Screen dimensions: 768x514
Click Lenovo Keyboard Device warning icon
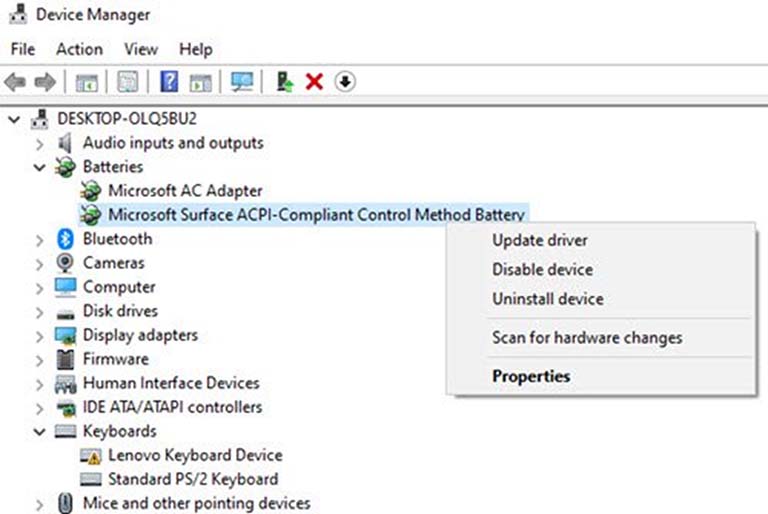pos(91,456)
